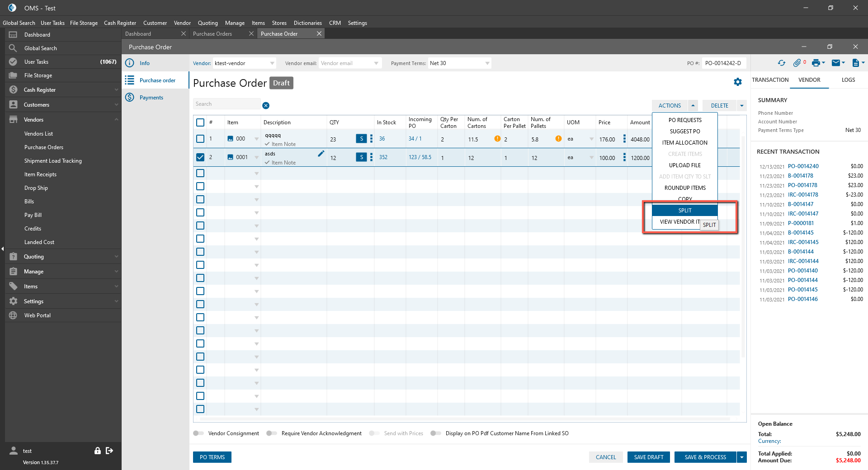
Task: Choose SUGGEST PO from the Actions menu
Action: coord(685,132)
